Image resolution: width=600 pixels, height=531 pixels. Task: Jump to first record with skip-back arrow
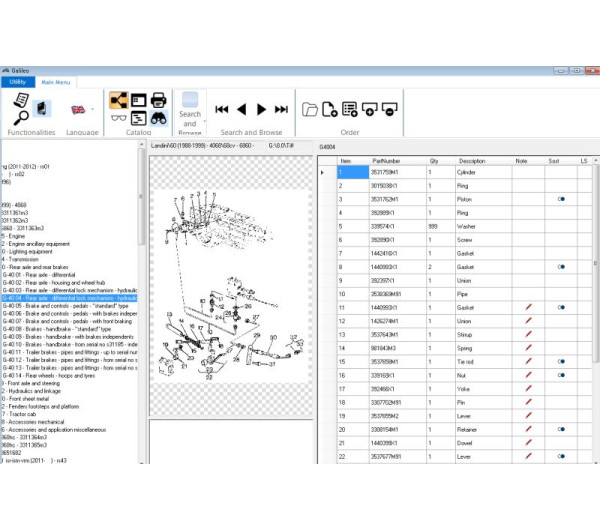click(222, 109)
